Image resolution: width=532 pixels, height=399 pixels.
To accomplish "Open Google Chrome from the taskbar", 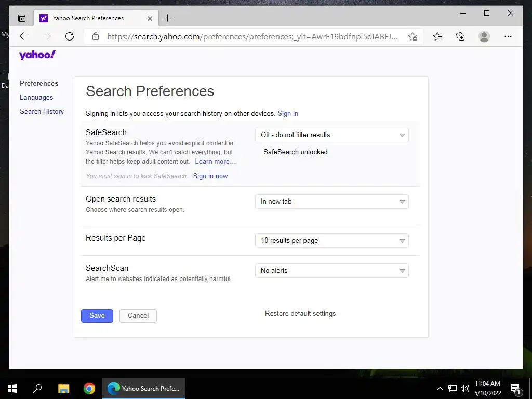I will tap(89, 389).
